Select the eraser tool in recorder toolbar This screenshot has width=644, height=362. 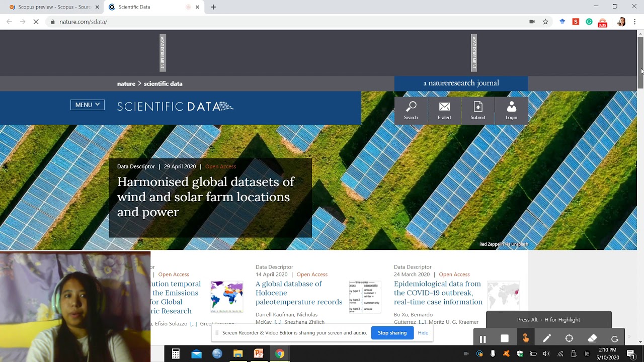coord(592,338)
